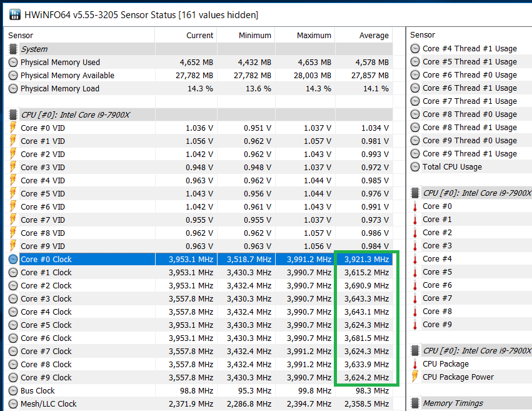Click the 2,371.9 MHz Mesh/LLC current value
This screenshot has height=411, width=532.
191,404
